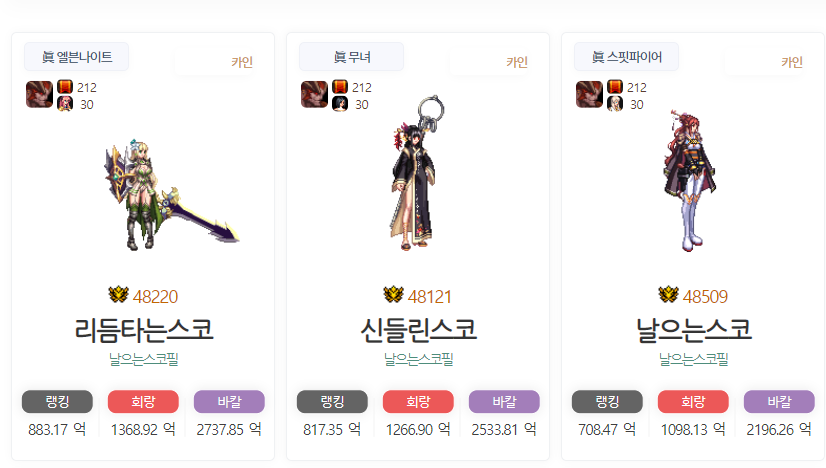Click the 카인 server label on the 무녀 card
The width and height of the screenshot is (826, 468).
(517, 62)
